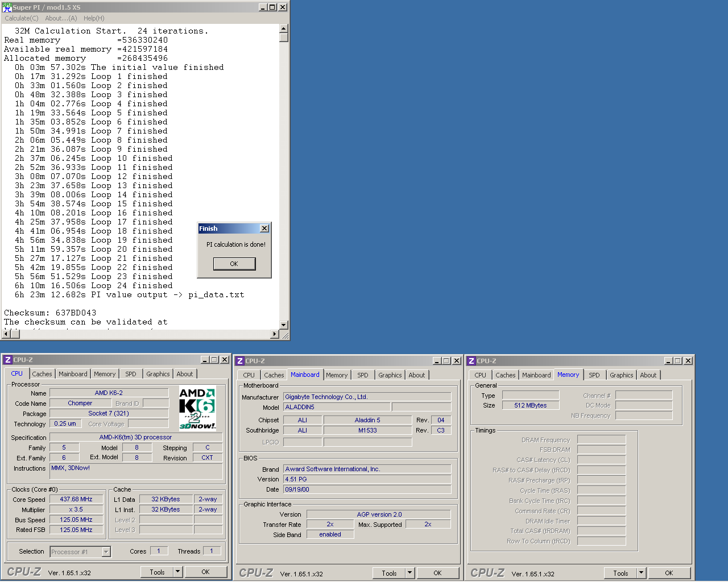Screen dimensions: 728x582
Task: Open Memory tab in middle CPU-Z window
Action: coord(337,375)
